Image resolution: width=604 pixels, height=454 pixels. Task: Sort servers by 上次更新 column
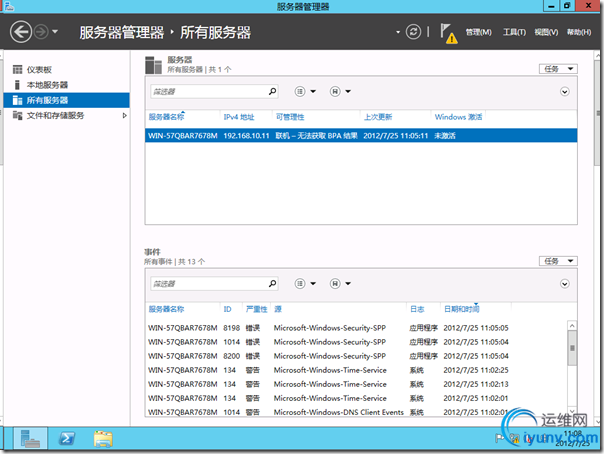click(x=378, y=117)
